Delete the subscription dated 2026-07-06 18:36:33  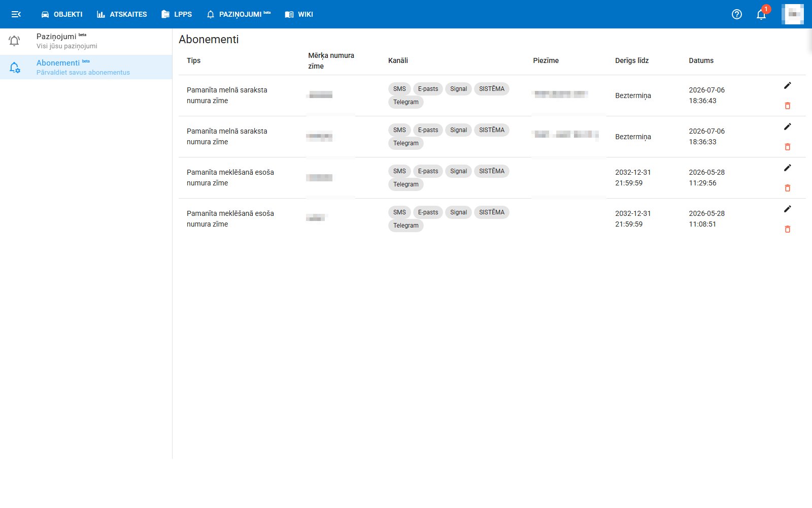788,147
